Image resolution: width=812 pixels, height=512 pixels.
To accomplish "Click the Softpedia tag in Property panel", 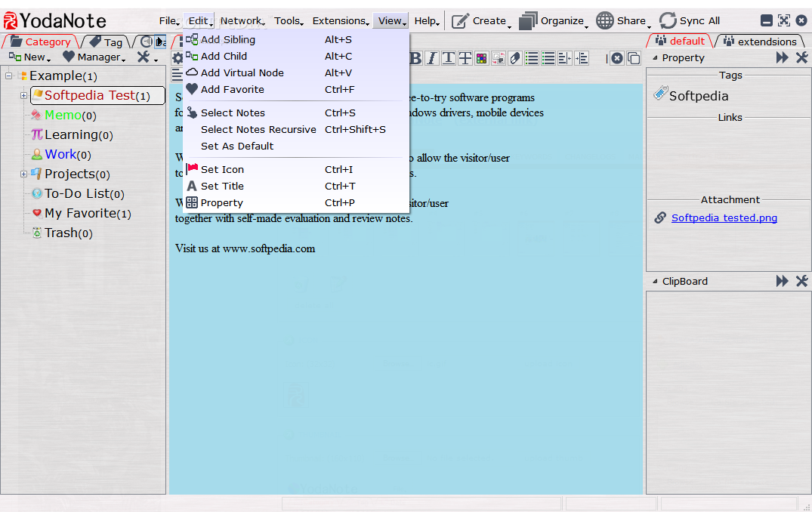I will click(691, 95).
